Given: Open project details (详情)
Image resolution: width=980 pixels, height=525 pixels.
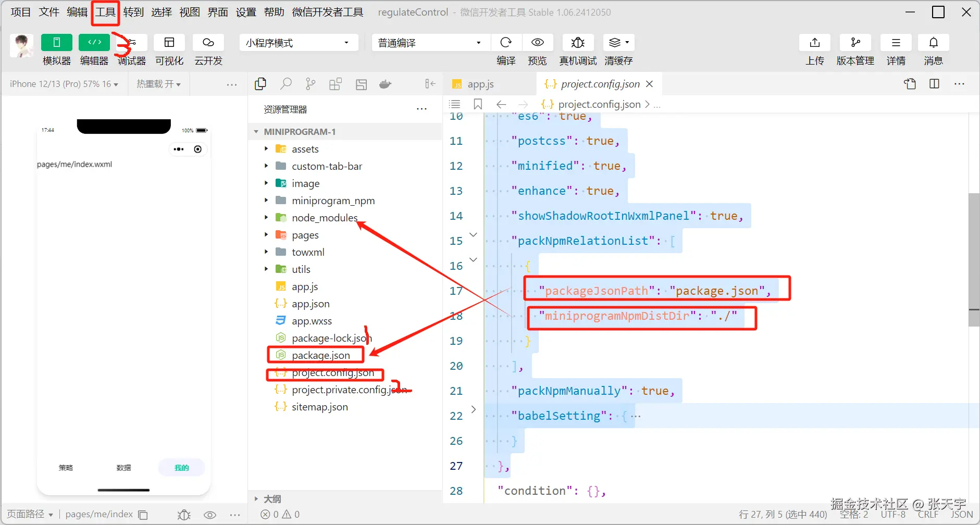Looking at the screenshot, I should [x=896, y=43].
